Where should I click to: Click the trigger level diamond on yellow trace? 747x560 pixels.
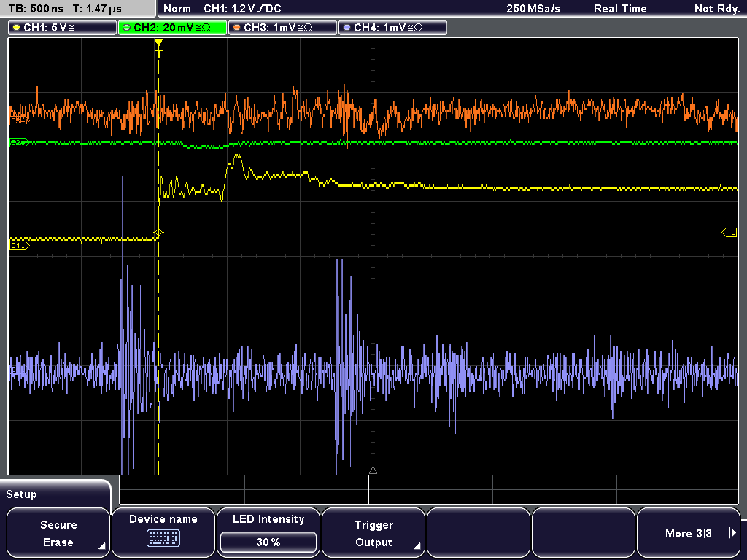[158, 233]
